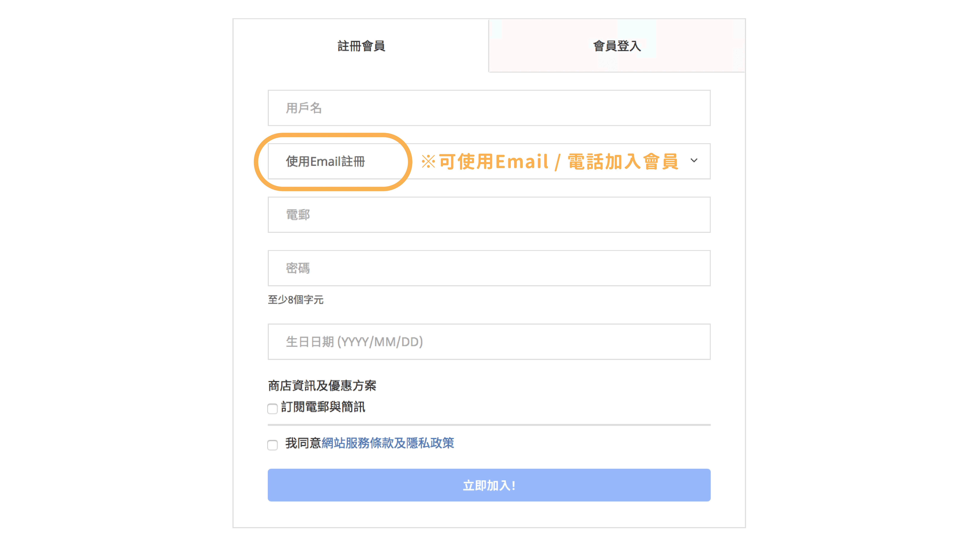Select the 使用Email註冊 text inside orange circle
The width and height of the screenshot is (980, 549).
tap(325, 161)
